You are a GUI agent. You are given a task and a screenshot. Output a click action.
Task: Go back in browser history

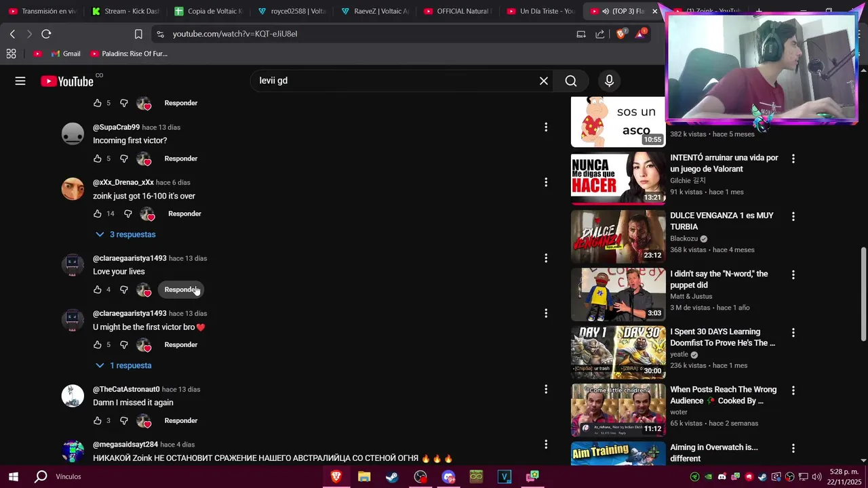[12, 34]
